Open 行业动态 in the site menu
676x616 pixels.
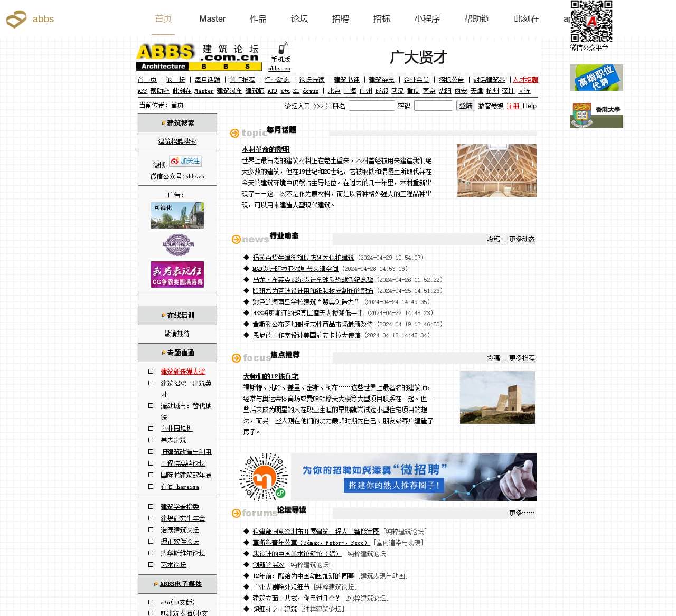coord(277,80)
